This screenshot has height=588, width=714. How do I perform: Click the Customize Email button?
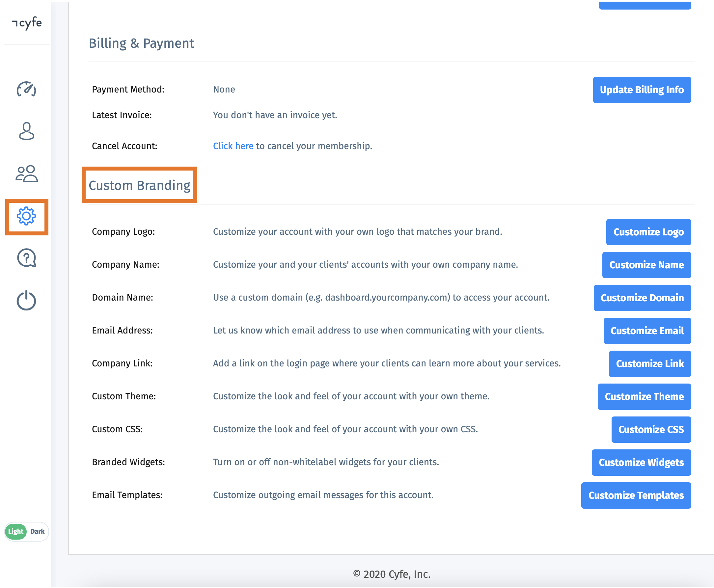tap(646, 331)
